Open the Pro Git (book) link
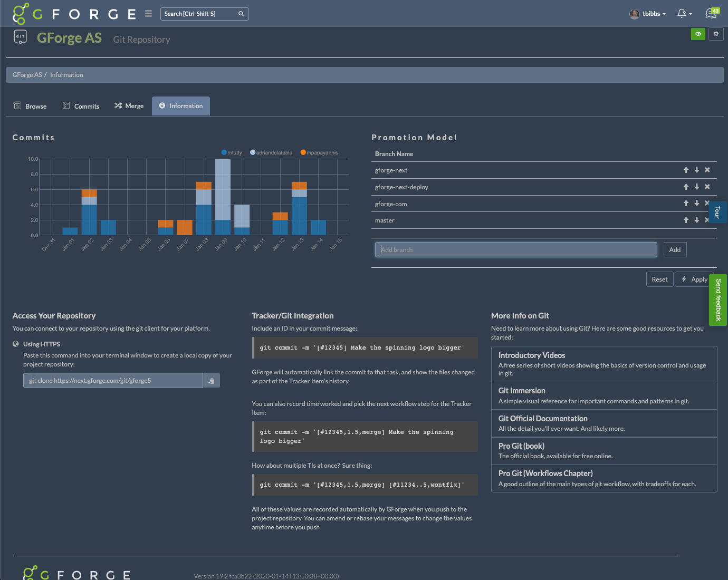728x580 pixels. click(521, 446)
